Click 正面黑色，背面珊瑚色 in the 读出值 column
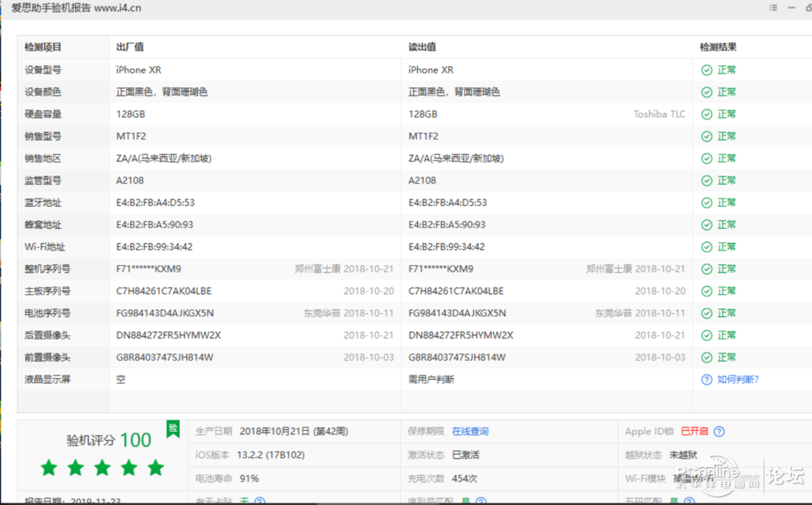The image size is (812, 505). pyautogui.click(x=454, y=92)
